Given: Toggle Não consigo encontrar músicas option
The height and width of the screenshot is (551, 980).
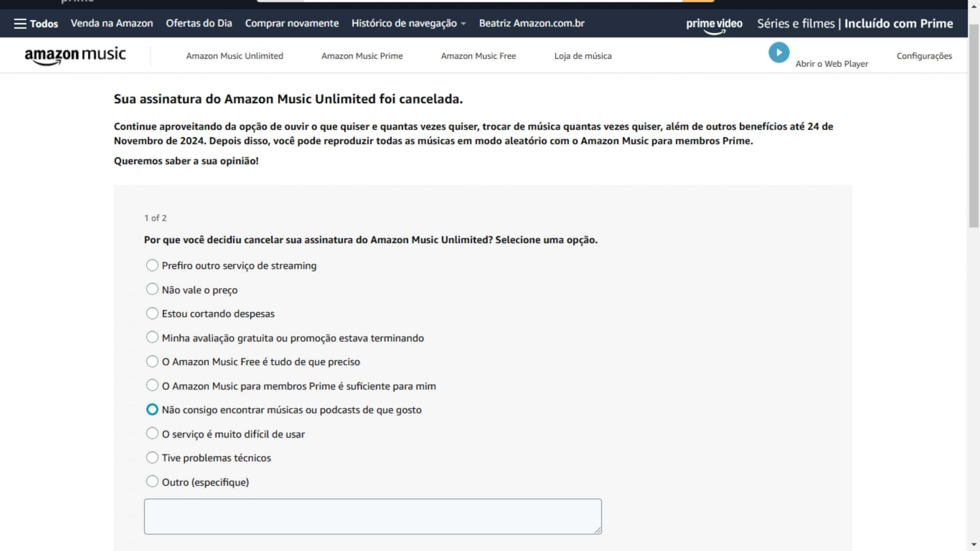Looking at the screenshot, I should (x=152, y=409).
